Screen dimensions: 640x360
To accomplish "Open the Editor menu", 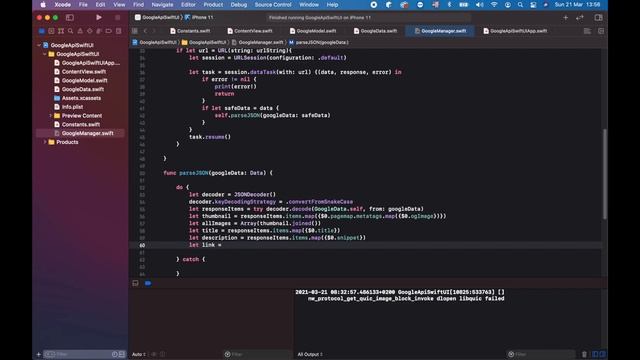I will (188, 4).
